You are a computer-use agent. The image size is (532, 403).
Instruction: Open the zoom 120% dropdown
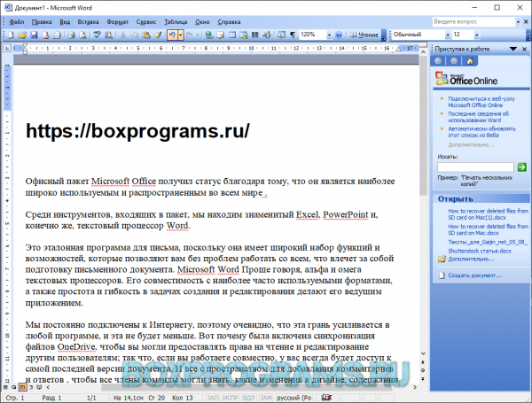point(329,35)
